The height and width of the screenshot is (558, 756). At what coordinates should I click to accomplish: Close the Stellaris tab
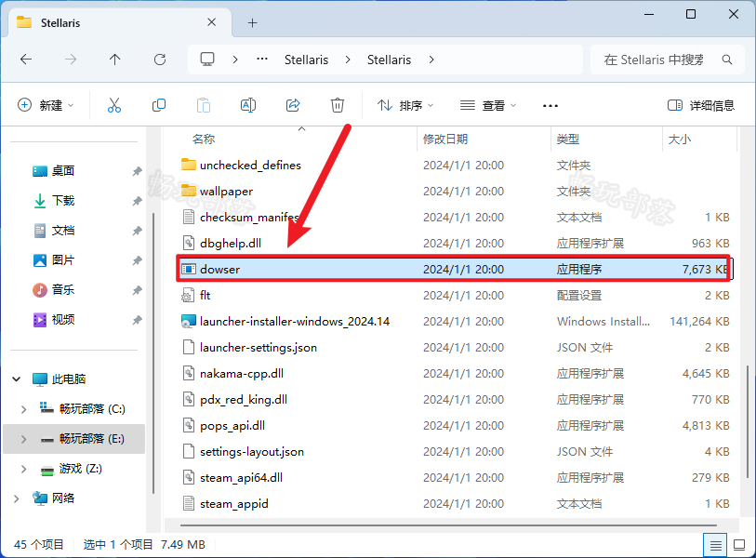point(212,22)
